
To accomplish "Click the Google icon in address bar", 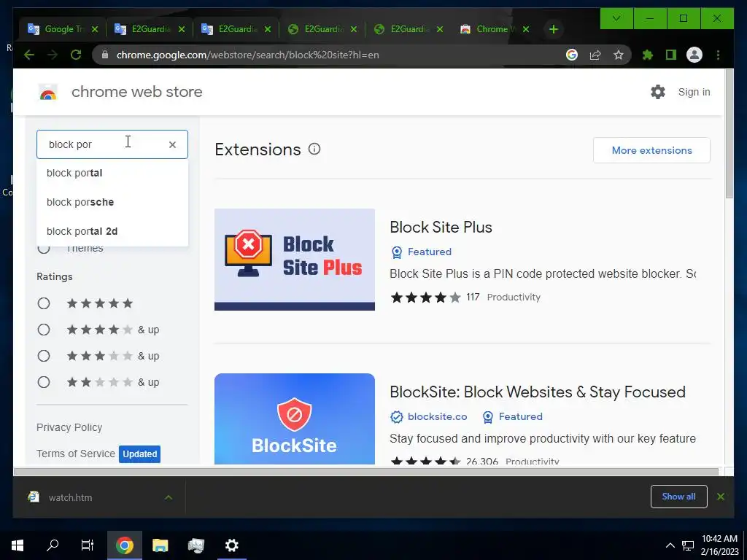I will click(572, 55).
